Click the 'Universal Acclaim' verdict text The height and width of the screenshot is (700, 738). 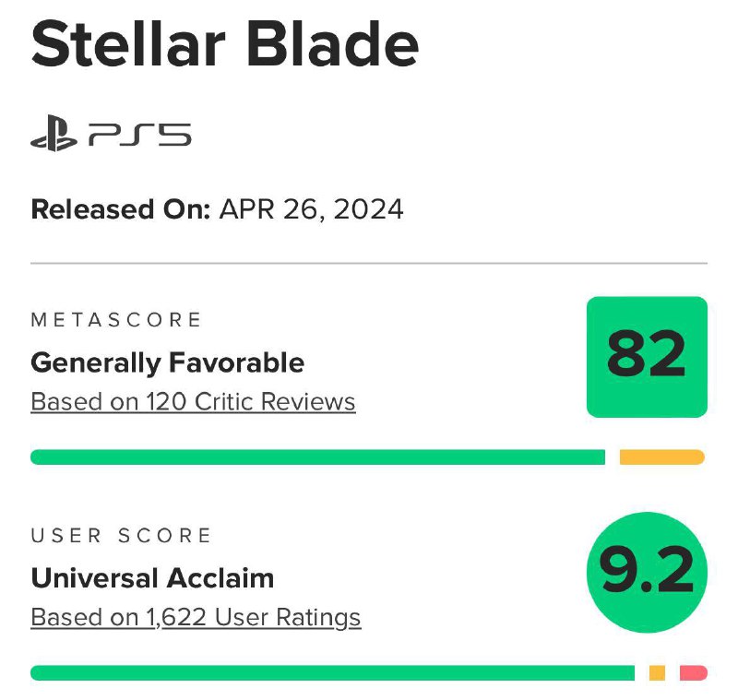pos(152,578)
